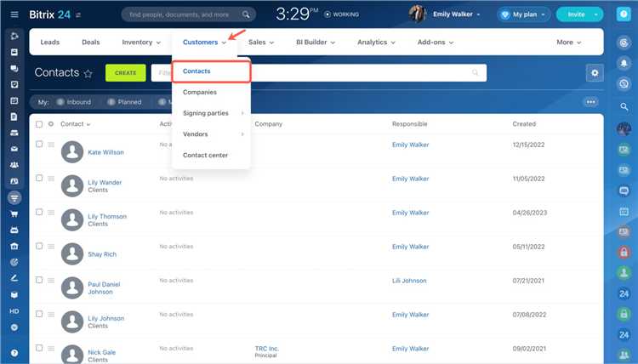638x364 pixels.
Task: Click the find people and documents search box
Action: (188, 14)
